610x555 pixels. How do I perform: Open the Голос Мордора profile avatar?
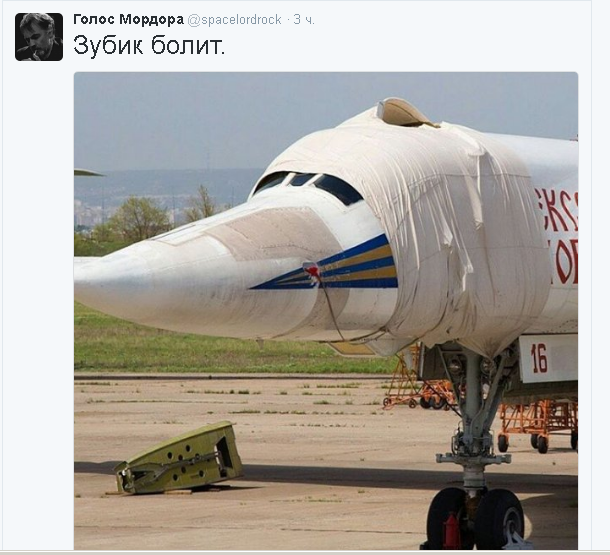(x=39, y=37)
